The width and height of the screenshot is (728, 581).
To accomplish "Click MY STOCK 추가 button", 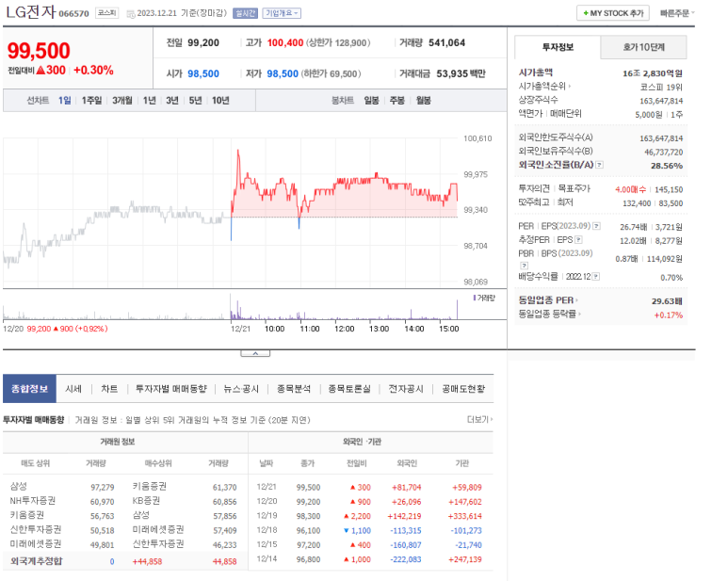I will (613, 13).
